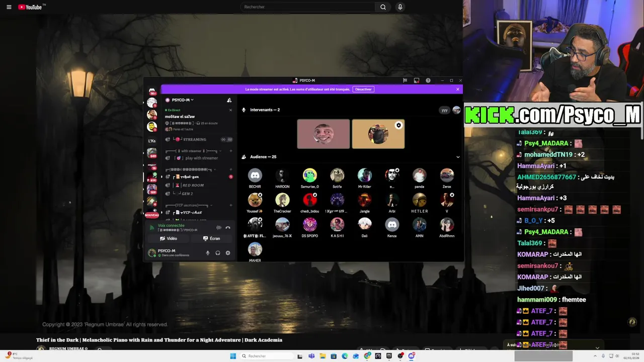Click the Intervenants — 2 header

tap(265, 110)
